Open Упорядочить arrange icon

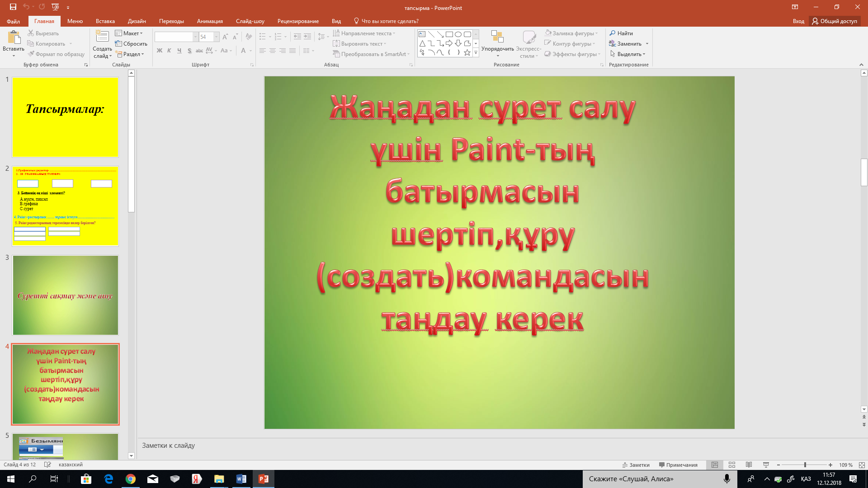(x=497, y=38)
